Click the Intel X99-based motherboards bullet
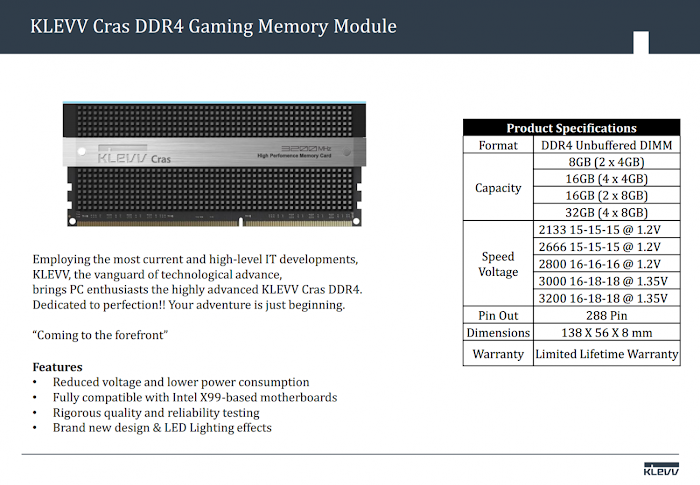This screenshot has height=485, width=700. click(x=195, y=397)
